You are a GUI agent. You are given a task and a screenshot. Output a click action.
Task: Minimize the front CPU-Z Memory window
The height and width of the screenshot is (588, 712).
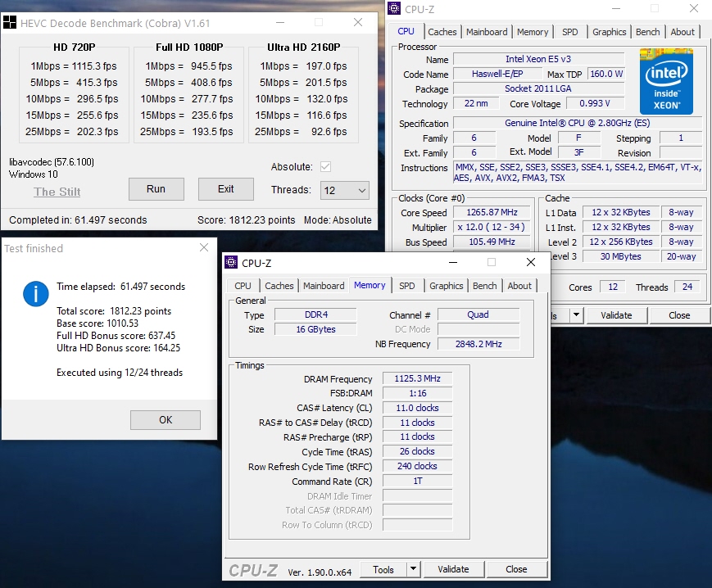coord(453,262)
